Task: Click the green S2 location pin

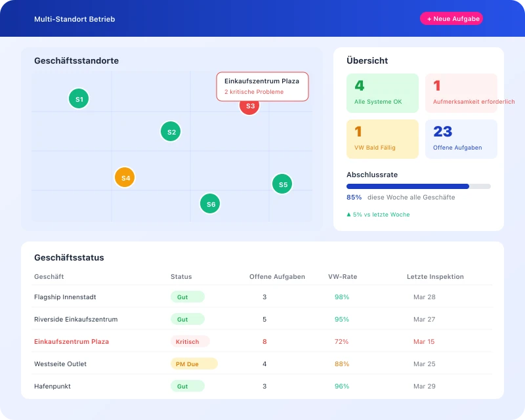Action: (x=171, y=131)
